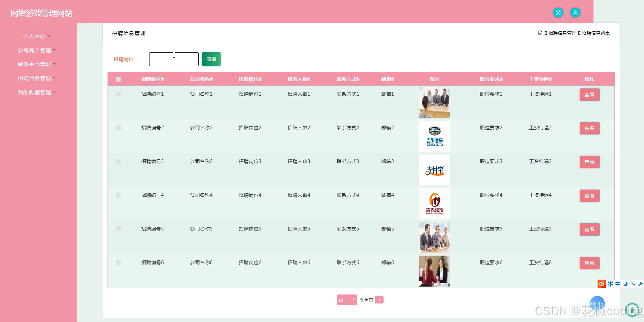Viewport: 644px width, 322px height.
Task: View details of 招聘编号2 row
Action: (x=589, y=128)
